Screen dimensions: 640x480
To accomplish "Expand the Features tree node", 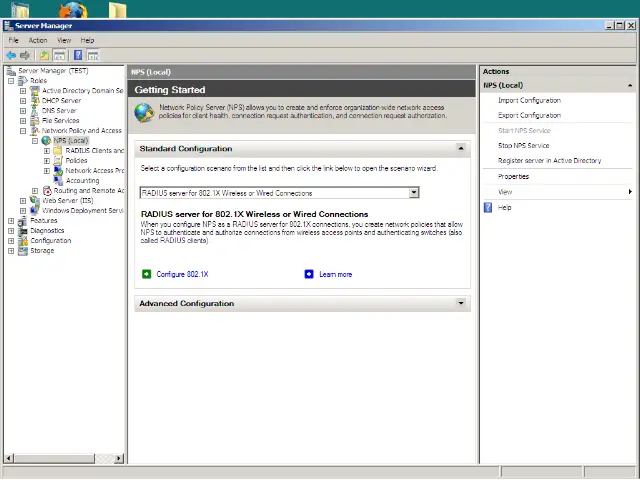I will tap(11, 220).
